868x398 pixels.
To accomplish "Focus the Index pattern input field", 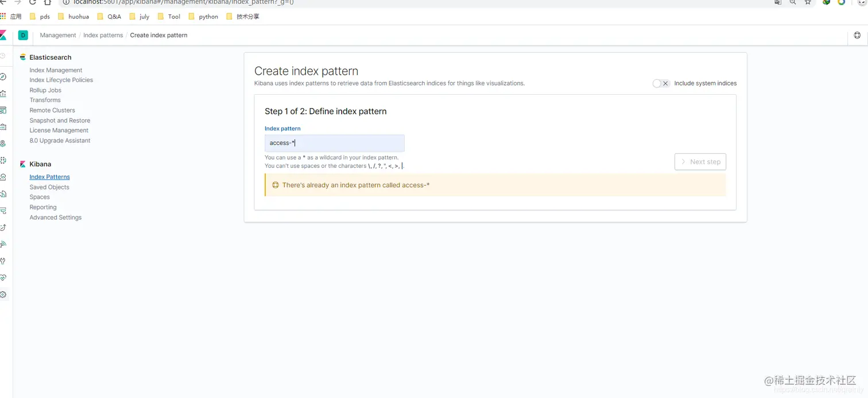I will (x=335, y=143).
